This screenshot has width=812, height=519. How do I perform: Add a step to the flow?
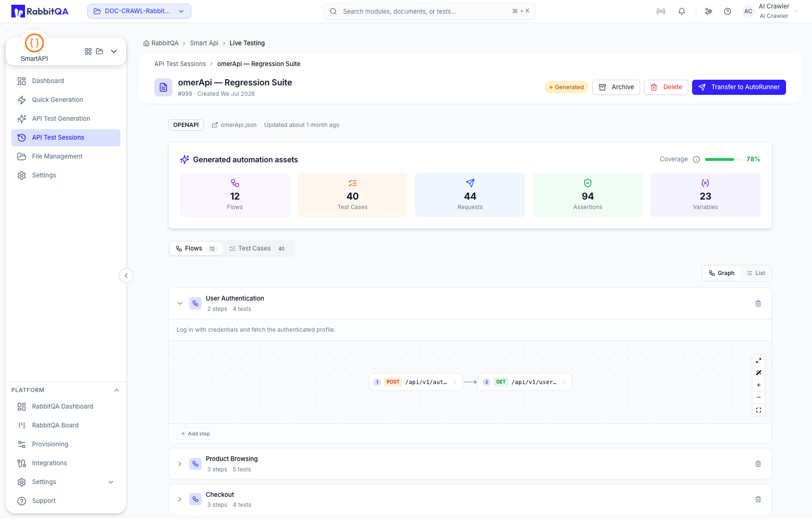click(x=195, y=434)
